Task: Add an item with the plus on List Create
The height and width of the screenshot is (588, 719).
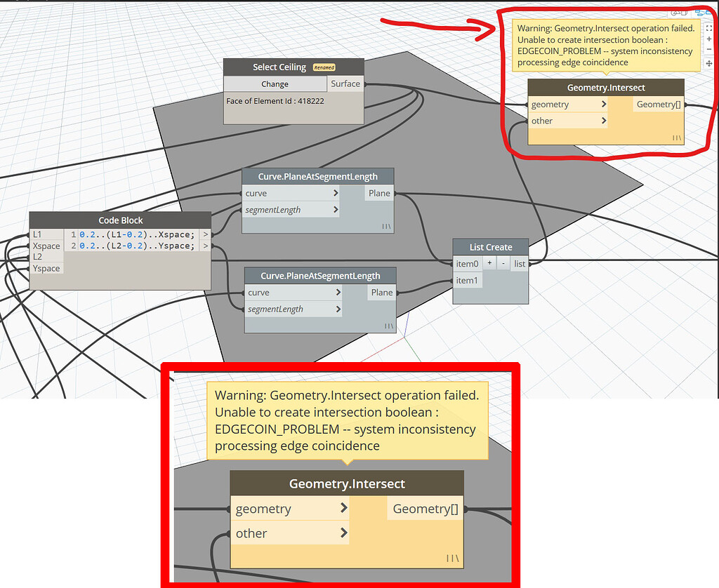Action: click(x=489, y=263)
